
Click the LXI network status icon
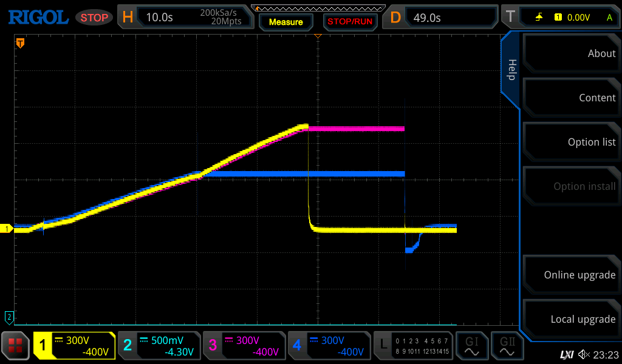(x=566, y=354)
